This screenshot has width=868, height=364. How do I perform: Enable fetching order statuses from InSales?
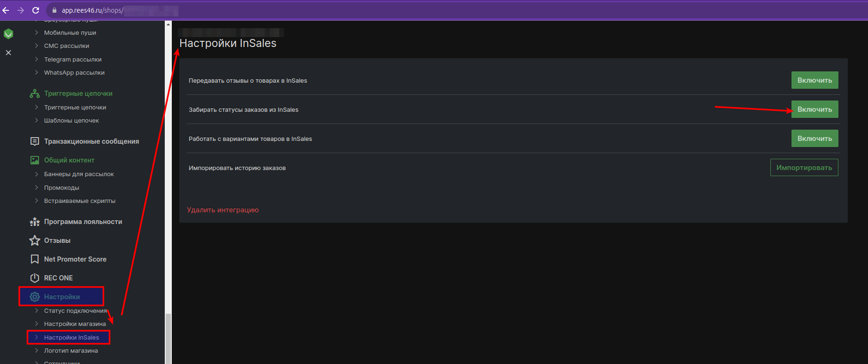coord(814,109)
